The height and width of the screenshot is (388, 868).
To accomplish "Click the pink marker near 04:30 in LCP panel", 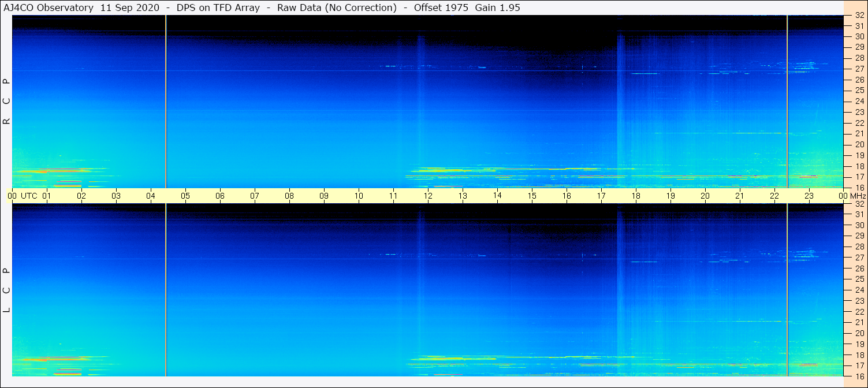I will click(x=166, y=290).
